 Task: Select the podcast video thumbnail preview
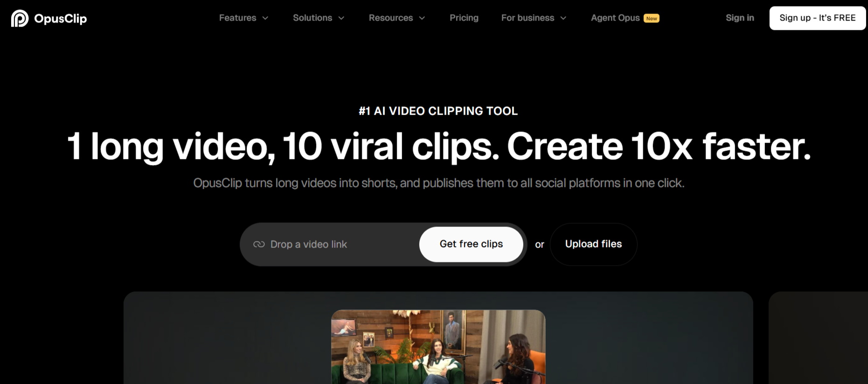click(438, 347)
